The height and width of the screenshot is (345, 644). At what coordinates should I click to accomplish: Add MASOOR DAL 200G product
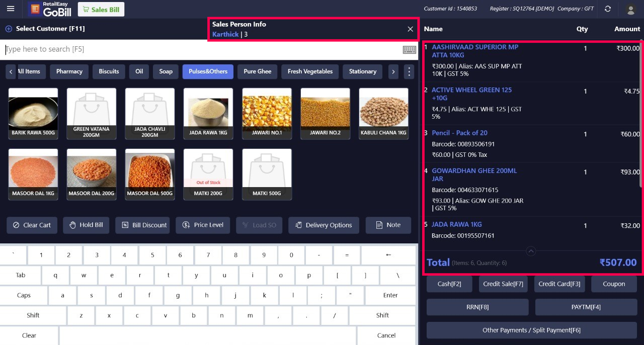pos(92,175)
